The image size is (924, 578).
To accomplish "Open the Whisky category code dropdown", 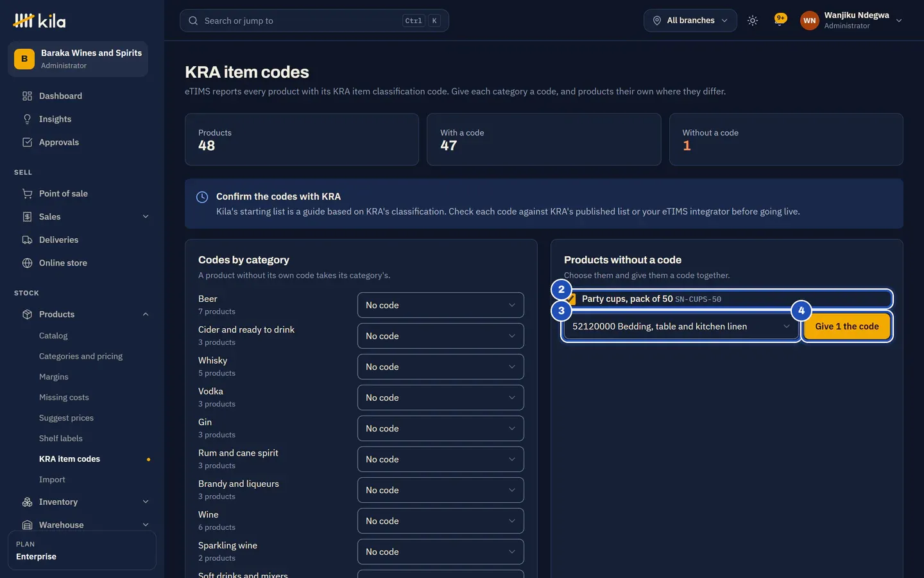I will pyautogui.click(x=441, y=367).
